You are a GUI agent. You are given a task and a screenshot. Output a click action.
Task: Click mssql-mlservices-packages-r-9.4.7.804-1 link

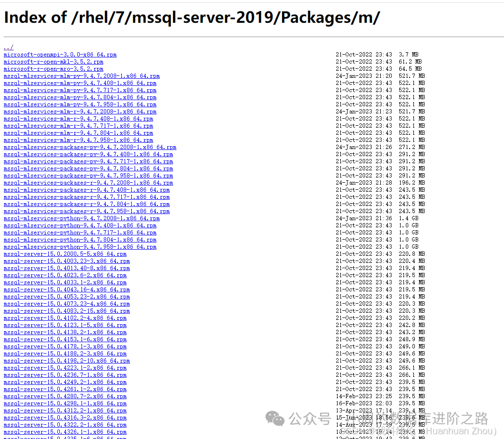[87, 204]
